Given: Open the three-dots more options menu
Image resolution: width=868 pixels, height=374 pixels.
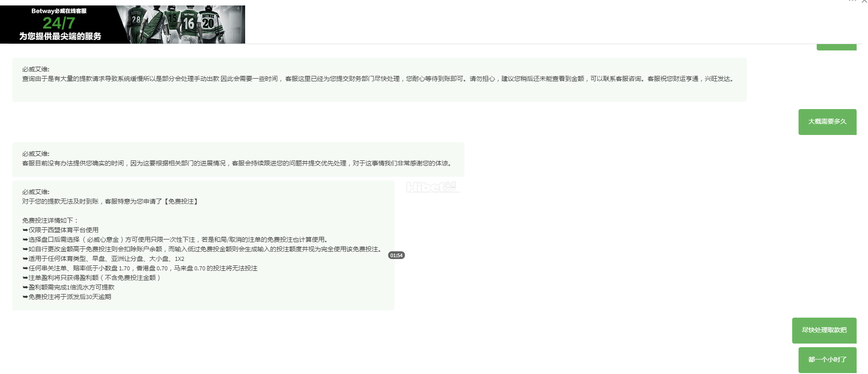Looking at the screenshot, I should (x=852, y=1).
